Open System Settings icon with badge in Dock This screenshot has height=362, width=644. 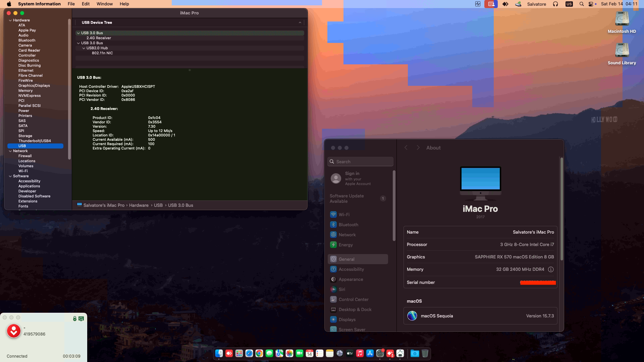click(x=380, y=353)
